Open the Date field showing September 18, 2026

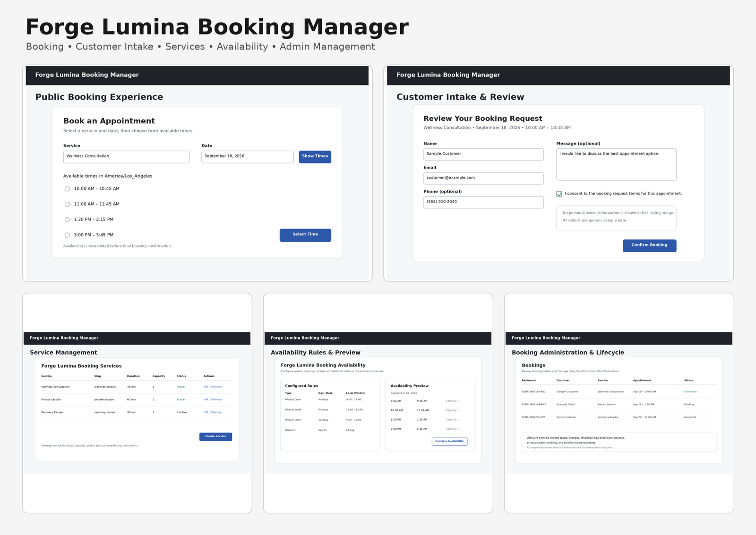(247, 157)
